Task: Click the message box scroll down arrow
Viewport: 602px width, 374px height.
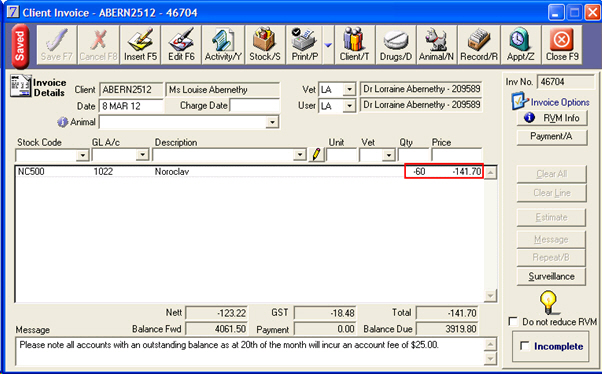Action: [491, 359]
